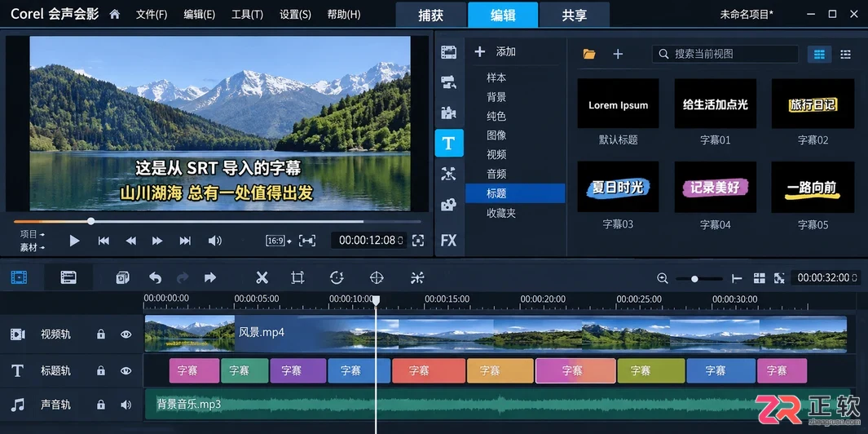Click the 添加 button to add category
Viewport: 868px width, 434px height.
tap(496, 51)
